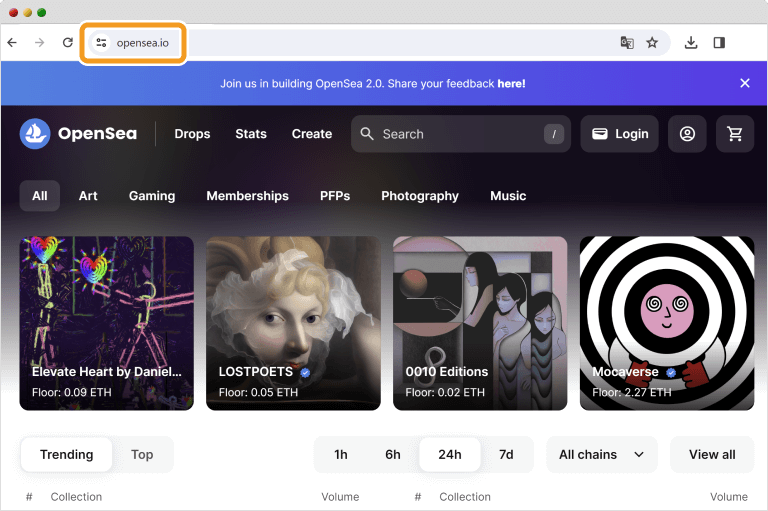Set time range to 24h

[450, 455]
